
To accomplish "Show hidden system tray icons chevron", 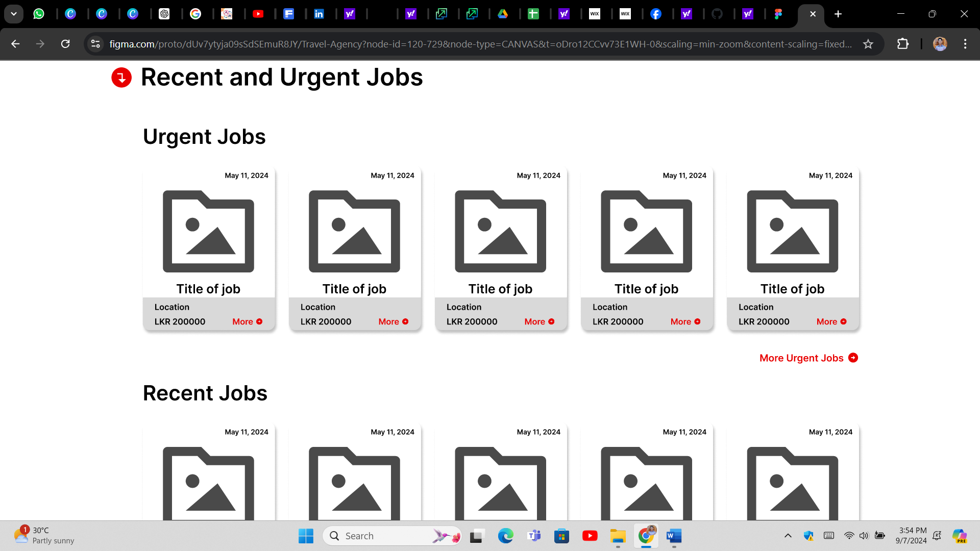I will click(x=788, y=536).
